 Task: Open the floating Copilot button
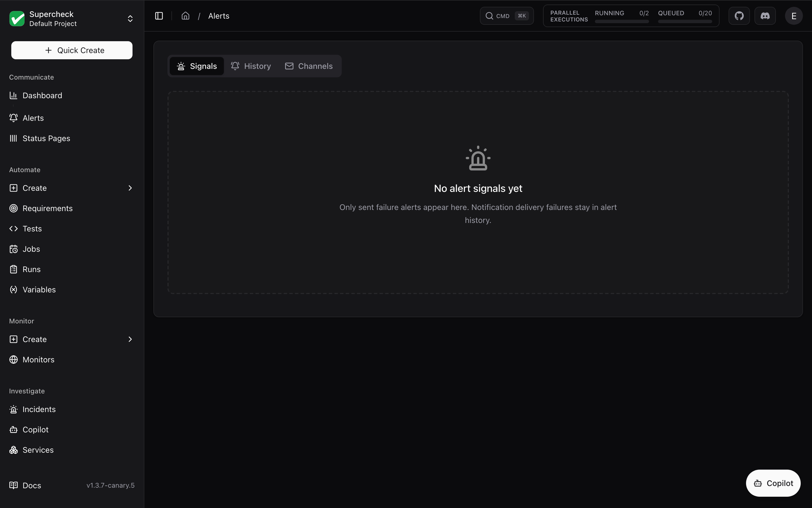(x=773, y=483)
